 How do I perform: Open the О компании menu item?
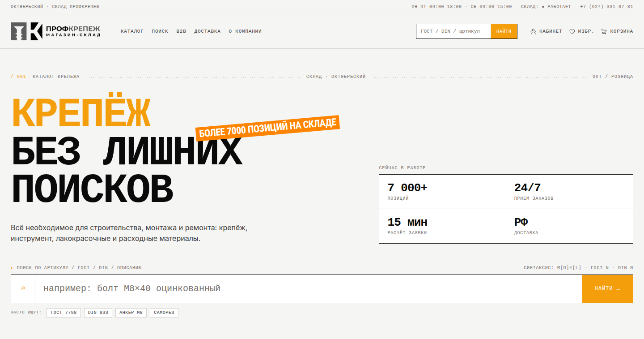click(245, 31)
